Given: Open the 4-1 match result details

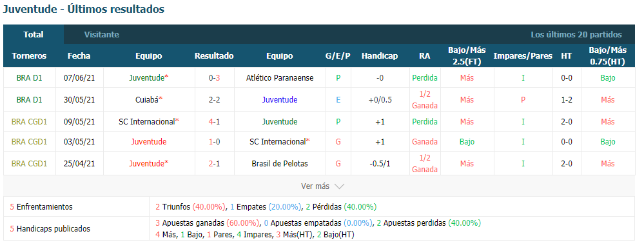Looking at the screenshot, I should (214, 122).
